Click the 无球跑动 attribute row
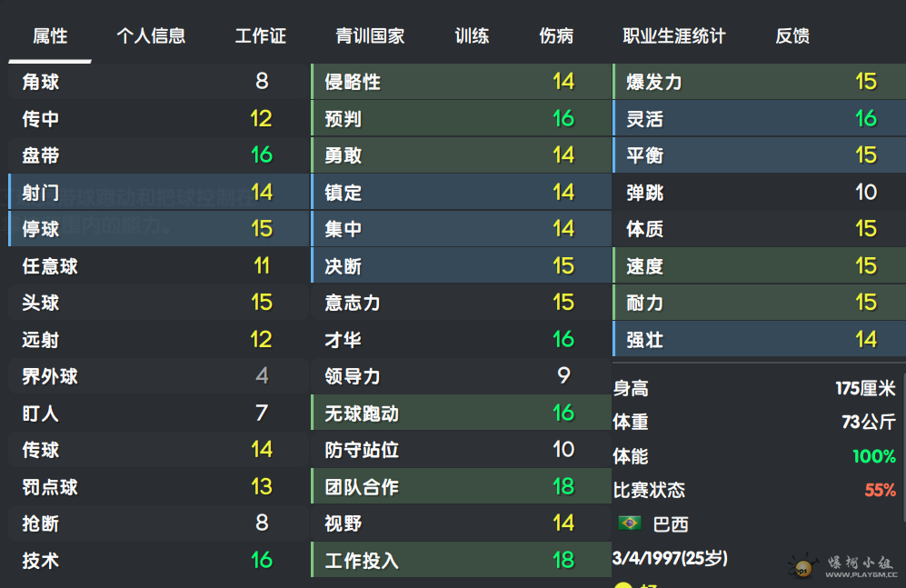This screenshot has height=588, width=906. click(461, 413)
